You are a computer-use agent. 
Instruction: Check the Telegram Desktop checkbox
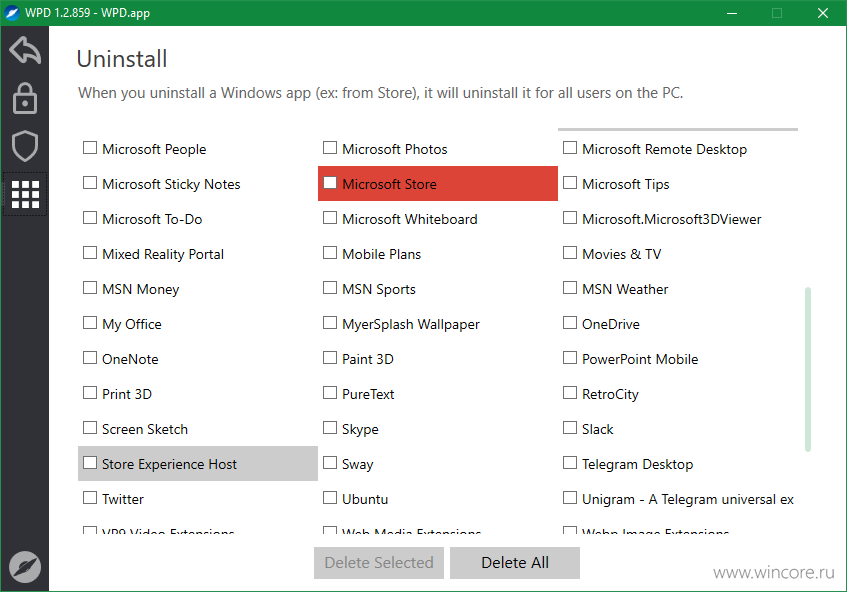click(x=569, y=463)
